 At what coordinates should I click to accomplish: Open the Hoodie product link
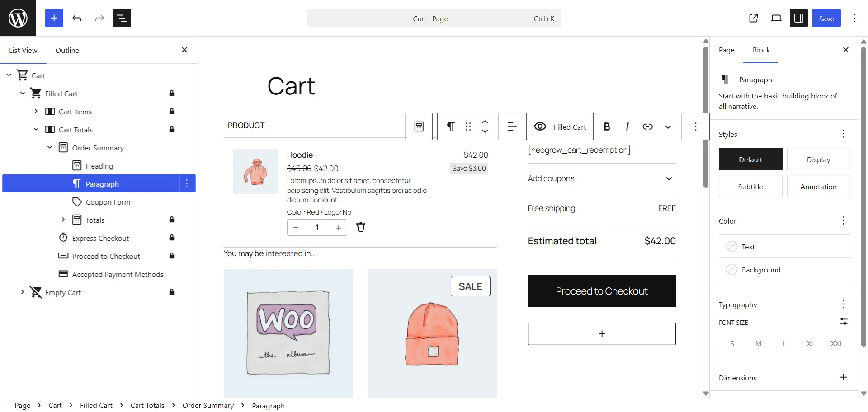point(300,155)
